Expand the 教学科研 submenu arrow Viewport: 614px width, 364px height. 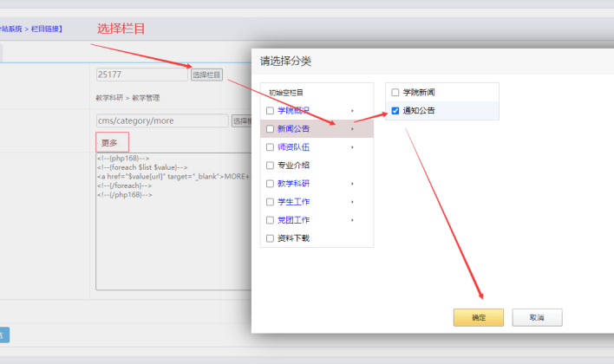pyautogui.click(x=352, y=184)
